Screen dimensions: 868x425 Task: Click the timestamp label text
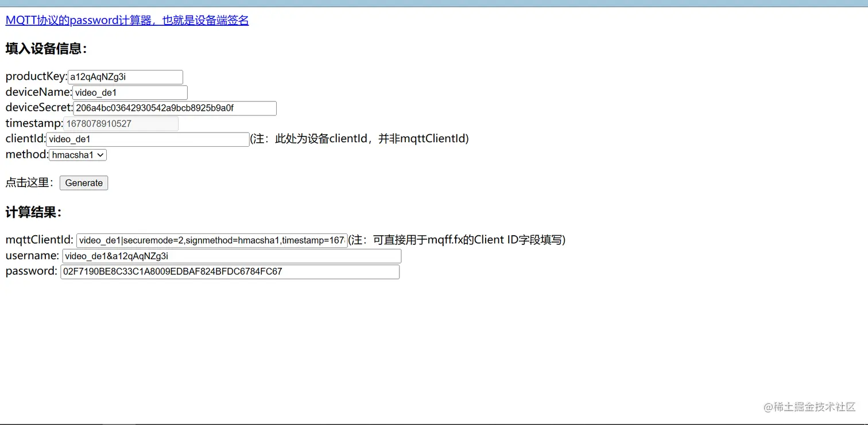click(34, 123)
